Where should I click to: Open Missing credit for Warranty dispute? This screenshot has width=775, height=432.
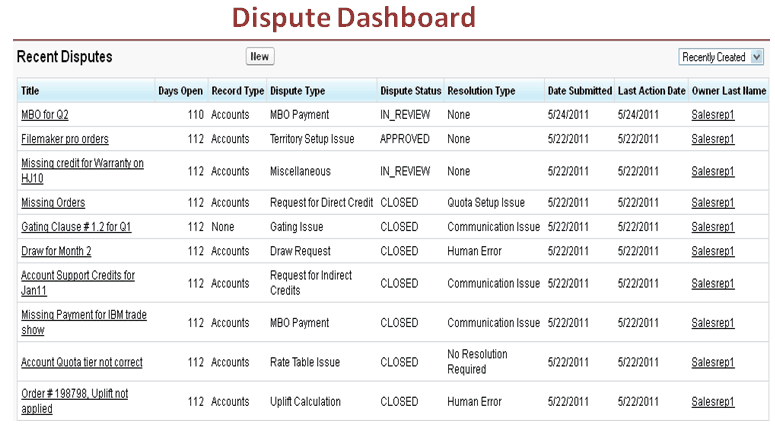point(82,163)
